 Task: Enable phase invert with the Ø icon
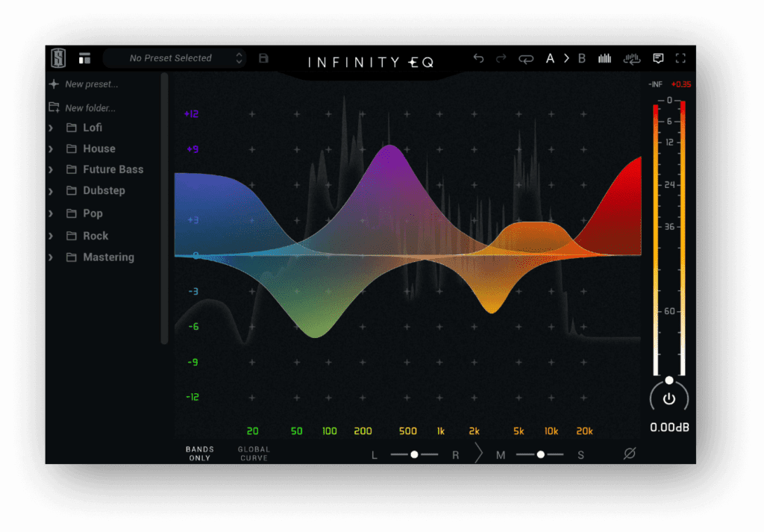(x=629, y=453)
